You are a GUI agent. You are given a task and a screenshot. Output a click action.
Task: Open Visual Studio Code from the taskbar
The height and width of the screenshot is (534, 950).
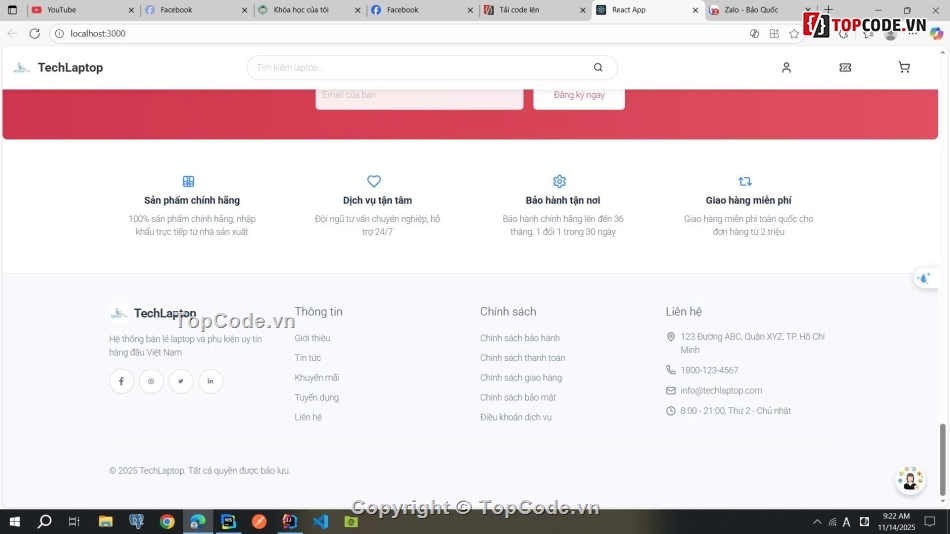click(x=321, y=521)
